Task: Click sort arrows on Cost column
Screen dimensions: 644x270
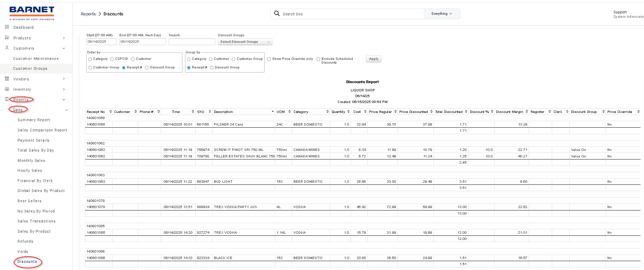Action: pyautogui.click(x=365, y=112)
